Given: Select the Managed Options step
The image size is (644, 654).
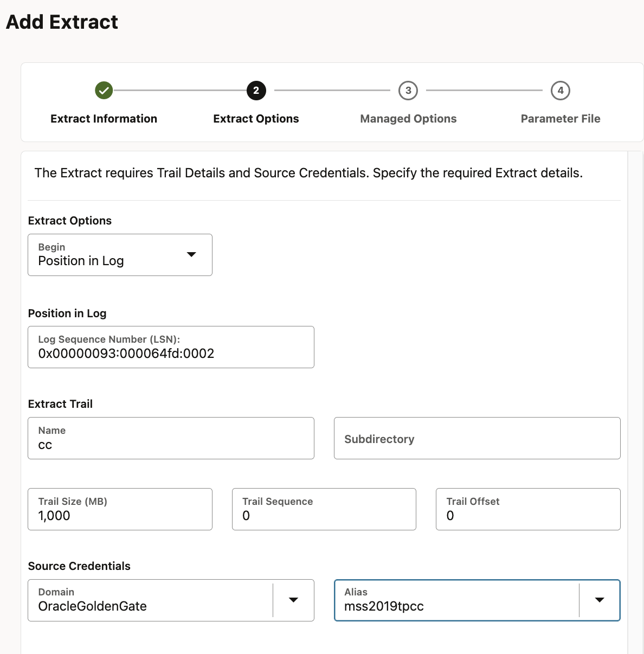Looking at the screenshot, I should tap(408, 118).
